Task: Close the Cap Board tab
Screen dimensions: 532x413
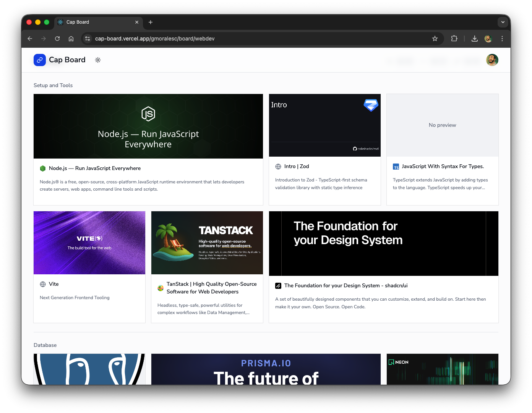Action: tap(137, 22)
